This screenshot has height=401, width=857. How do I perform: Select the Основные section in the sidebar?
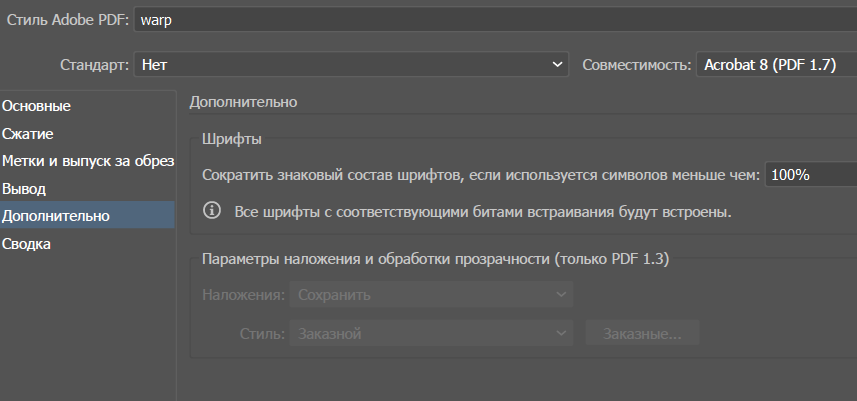[37, 106]
